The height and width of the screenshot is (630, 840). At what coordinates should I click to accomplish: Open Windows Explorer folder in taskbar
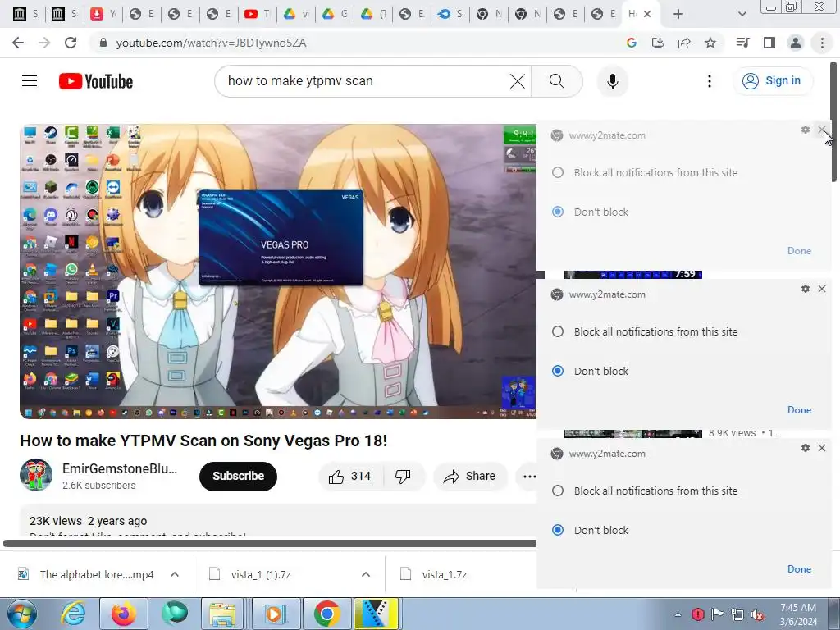(222, 614)
